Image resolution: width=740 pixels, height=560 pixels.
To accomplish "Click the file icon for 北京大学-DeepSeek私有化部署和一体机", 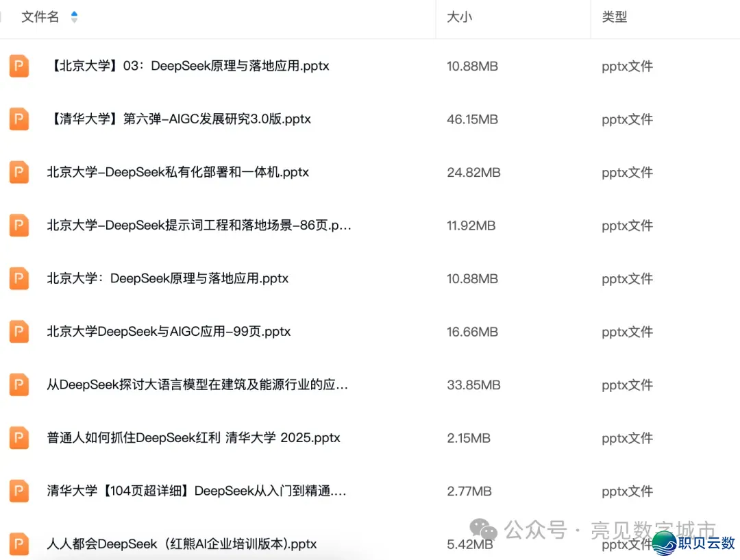I will pyautogui.click(x=19, y=172).
